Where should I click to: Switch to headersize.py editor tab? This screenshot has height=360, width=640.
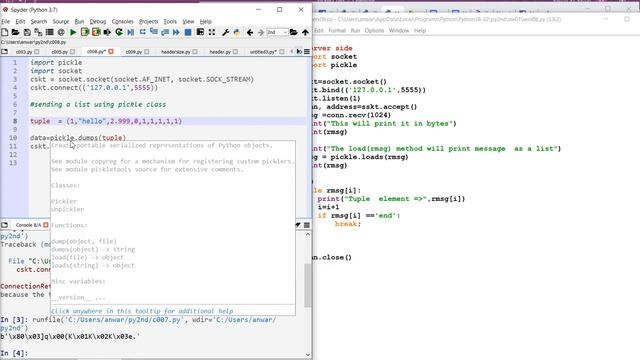point(176,52)
